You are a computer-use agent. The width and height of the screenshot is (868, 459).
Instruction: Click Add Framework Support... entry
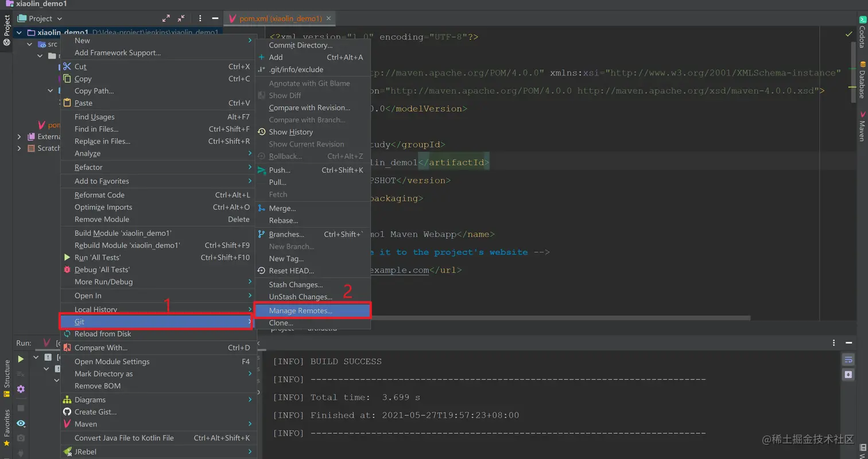[157, 53]
